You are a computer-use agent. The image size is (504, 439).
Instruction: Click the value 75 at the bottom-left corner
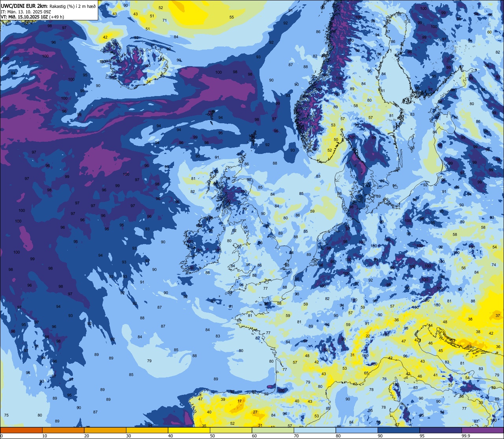(6, 415)
